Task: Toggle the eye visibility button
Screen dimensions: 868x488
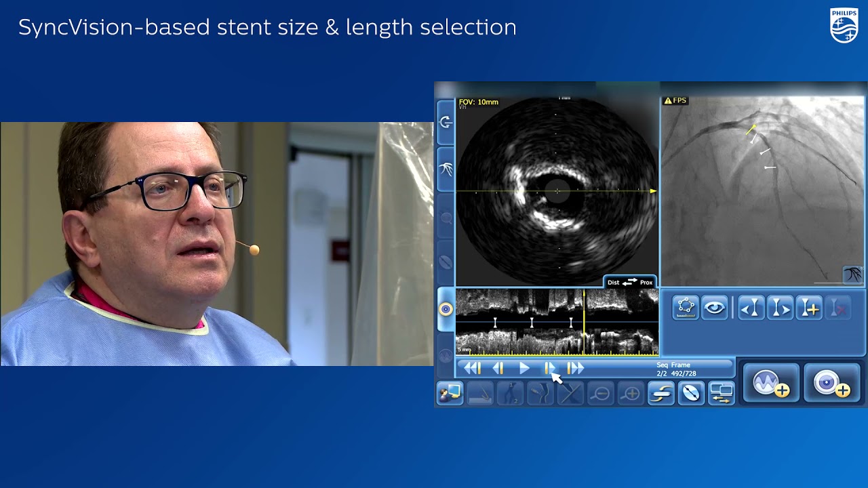Action: [714, 308]
